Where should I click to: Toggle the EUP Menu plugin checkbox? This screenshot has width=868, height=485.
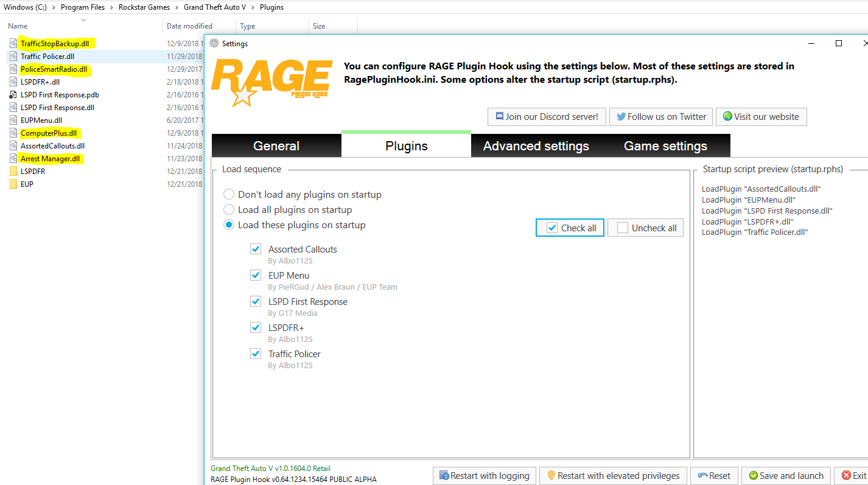pyautogui.click(x=256, y=276)
